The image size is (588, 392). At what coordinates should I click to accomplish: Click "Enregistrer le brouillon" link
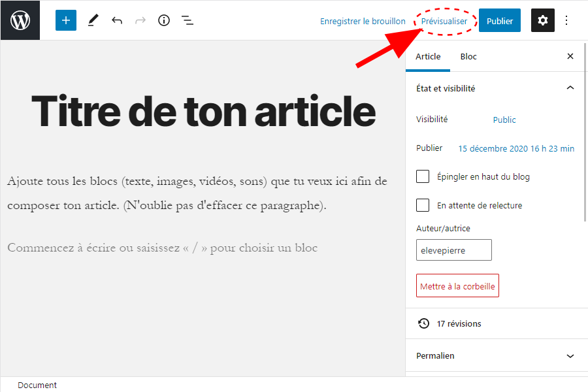pos(363,21)
